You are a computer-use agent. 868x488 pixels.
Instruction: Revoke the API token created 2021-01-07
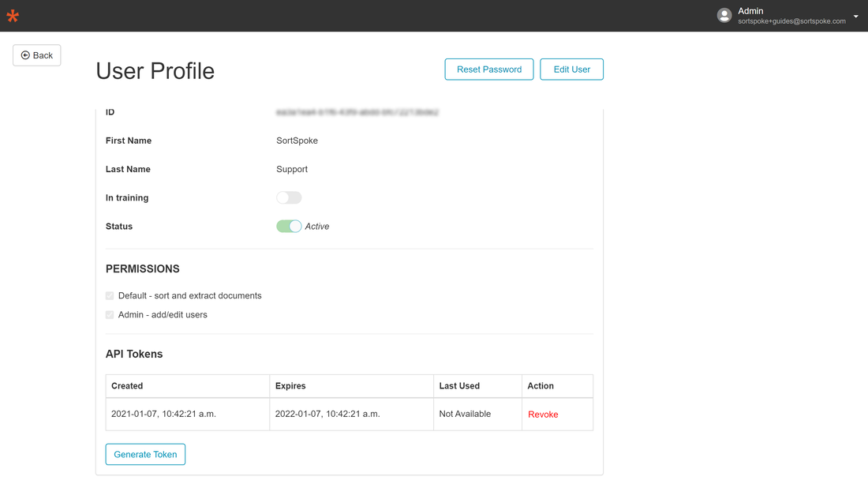(x=543, y=415)
